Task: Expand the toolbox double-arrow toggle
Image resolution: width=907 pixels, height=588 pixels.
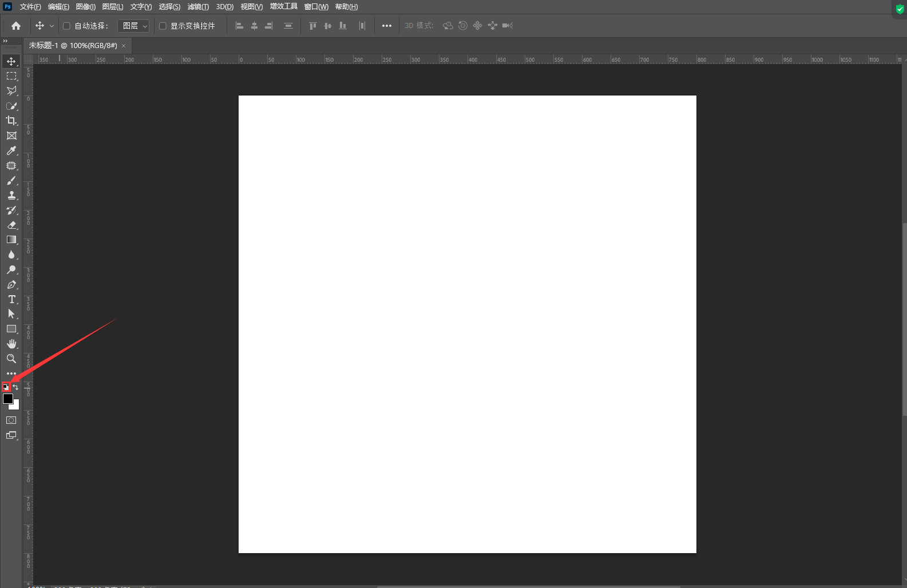Action: tap(5, 41)
